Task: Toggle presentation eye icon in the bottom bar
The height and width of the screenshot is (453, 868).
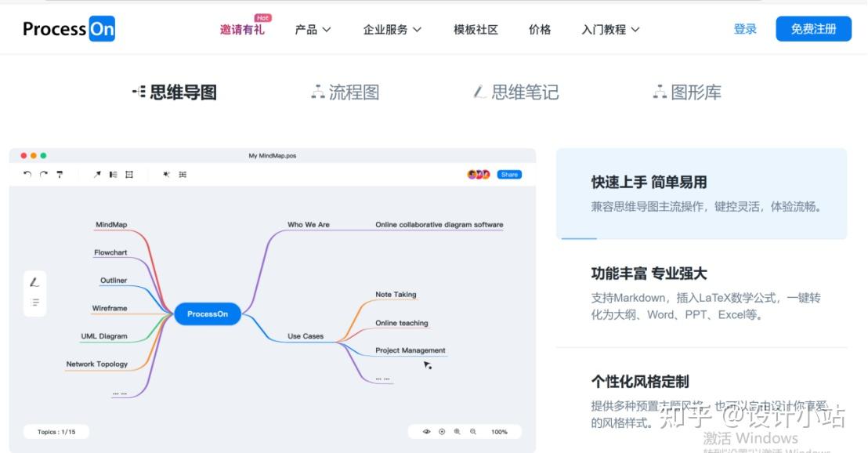Action: (x=426, y=431)
